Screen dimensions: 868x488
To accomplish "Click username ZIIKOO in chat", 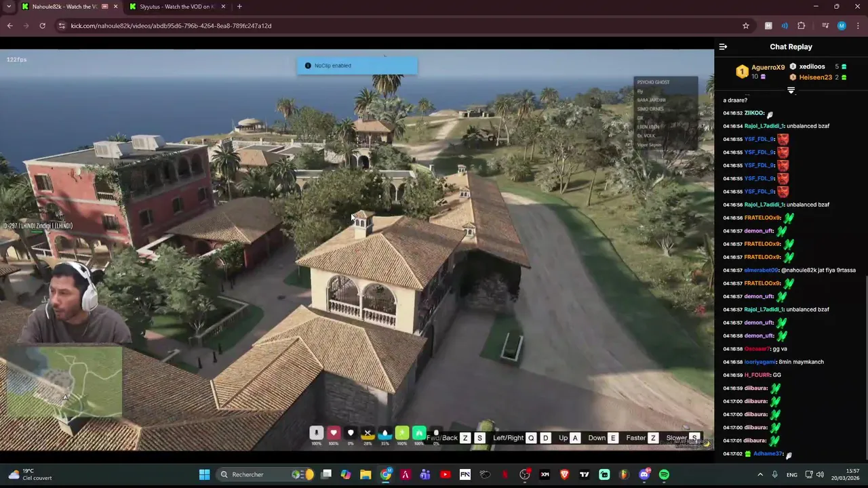I will [754, 113].
